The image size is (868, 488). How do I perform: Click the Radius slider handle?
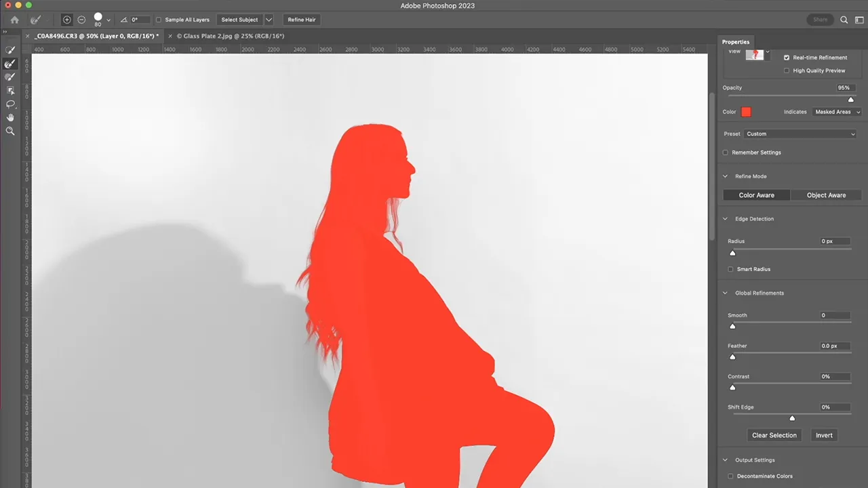[x=732, y=253]
